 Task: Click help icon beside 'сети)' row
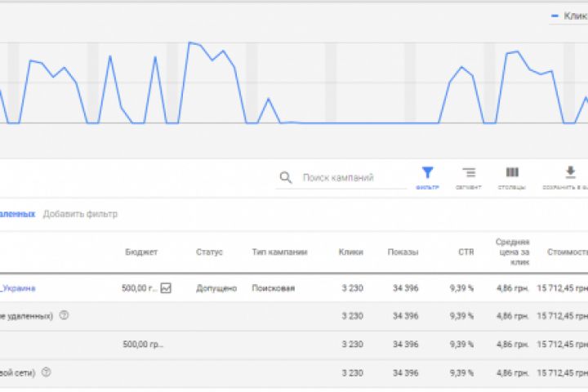[x=47, y=372]
